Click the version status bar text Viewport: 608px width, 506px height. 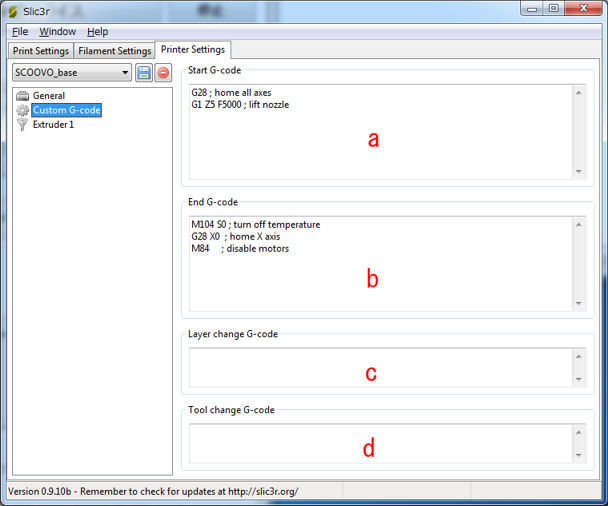pos(153,492)
